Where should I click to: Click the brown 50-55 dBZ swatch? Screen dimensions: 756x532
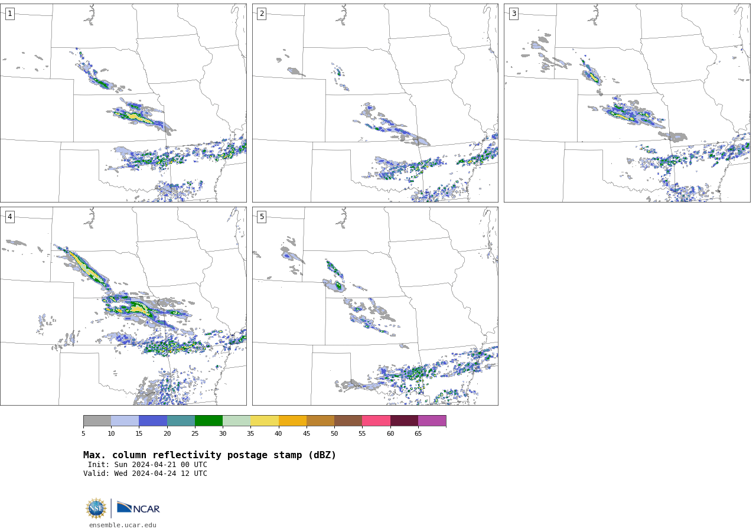click(x=348, y=420)
